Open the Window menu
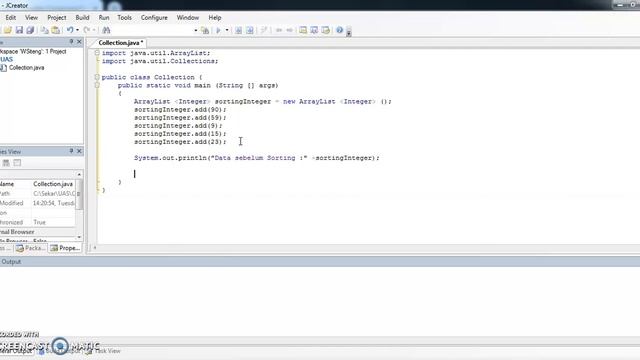 [188, 18]
